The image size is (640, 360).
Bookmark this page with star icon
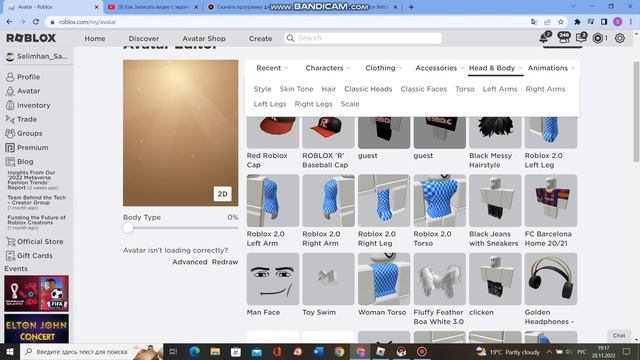[x=560, y=22]
